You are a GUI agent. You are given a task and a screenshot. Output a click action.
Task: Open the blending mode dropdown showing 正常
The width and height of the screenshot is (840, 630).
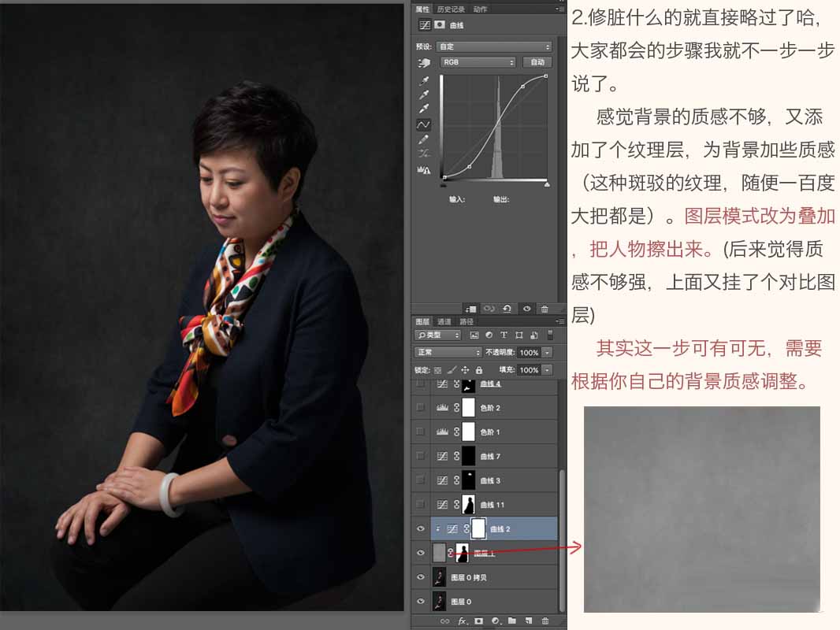pyautogui.click(x=449, y=353)
